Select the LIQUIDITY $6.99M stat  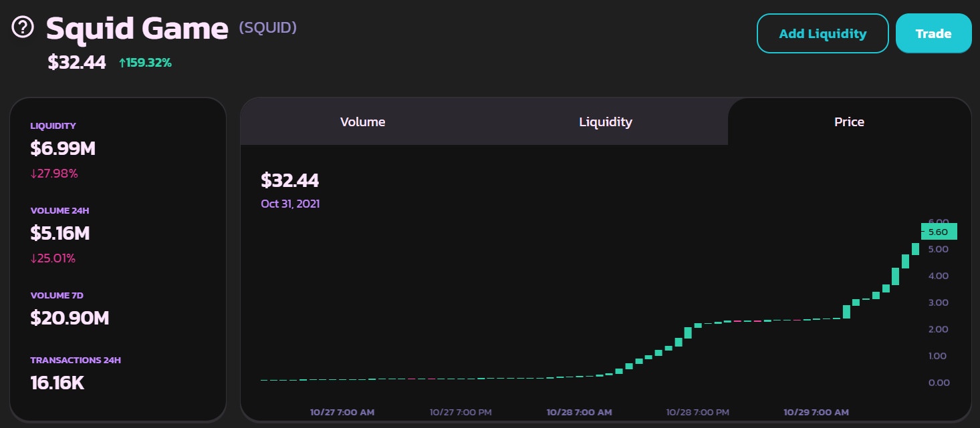[63, 148]
